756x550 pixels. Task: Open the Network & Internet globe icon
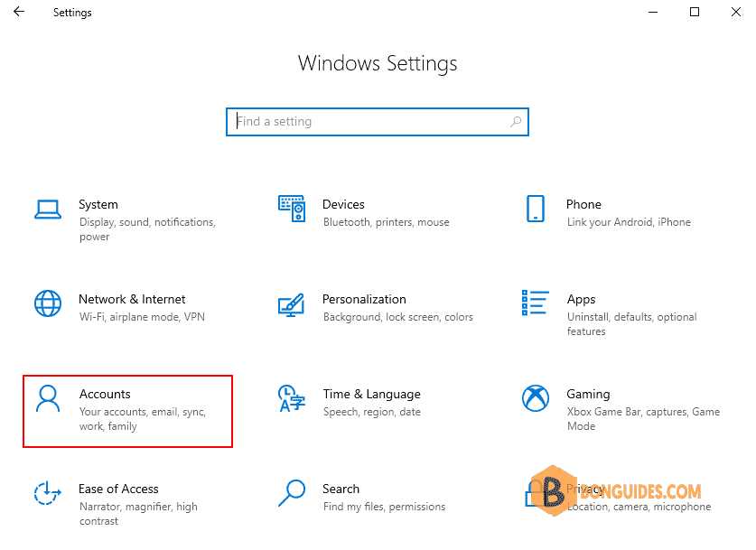click(48, 303)
